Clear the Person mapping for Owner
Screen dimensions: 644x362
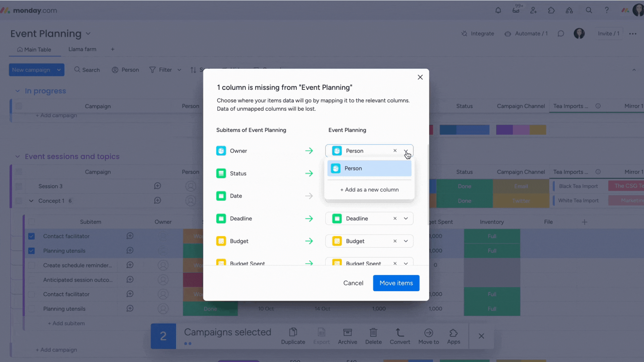click(395, 151)
